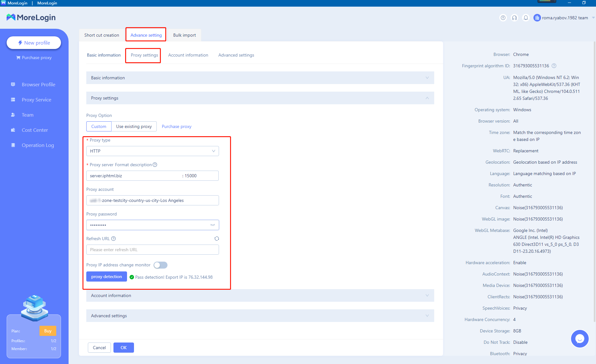
Task: Click the refresh URL reload icon
Action: coord(217,239)
